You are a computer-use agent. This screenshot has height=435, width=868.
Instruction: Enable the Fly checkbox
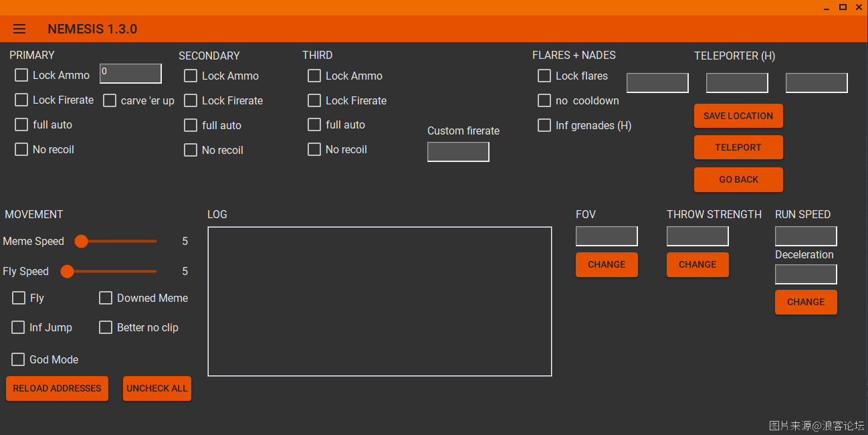click(x=19, y=298)
